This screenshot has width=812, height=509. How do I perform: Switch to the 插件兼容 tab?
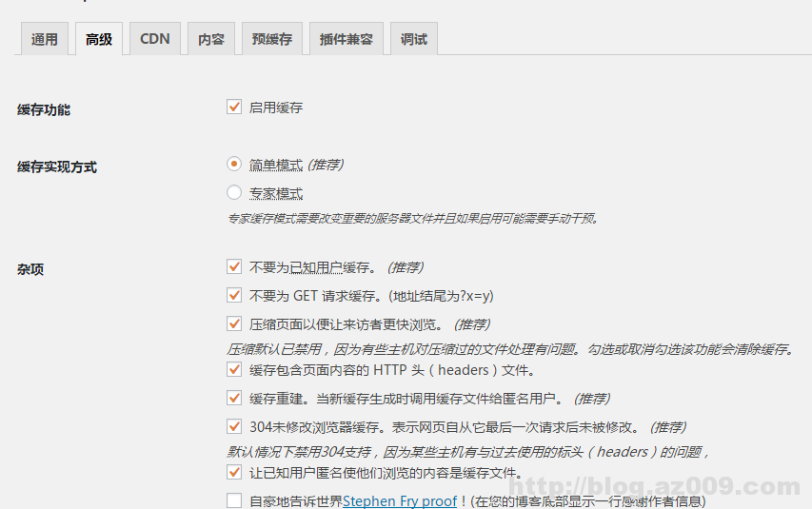[x=346, y=39]
